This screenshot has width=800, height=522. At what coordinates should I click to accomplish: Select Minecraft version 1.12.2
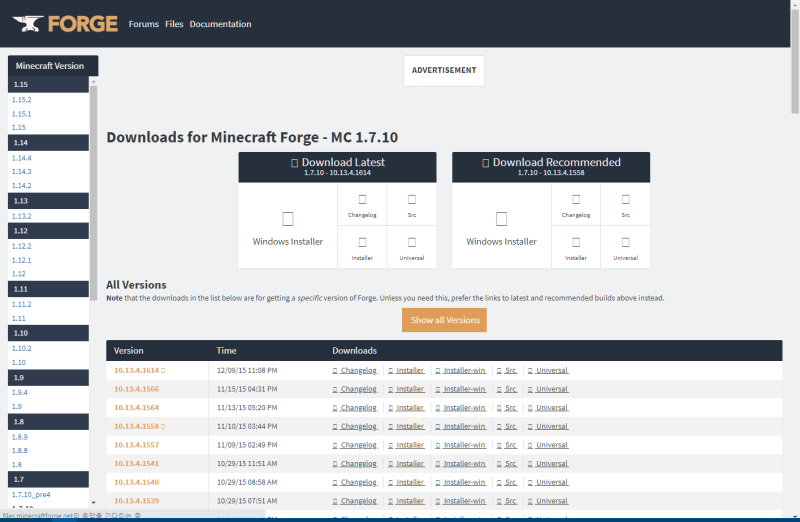pyautogui.click(x=21, y=246)
